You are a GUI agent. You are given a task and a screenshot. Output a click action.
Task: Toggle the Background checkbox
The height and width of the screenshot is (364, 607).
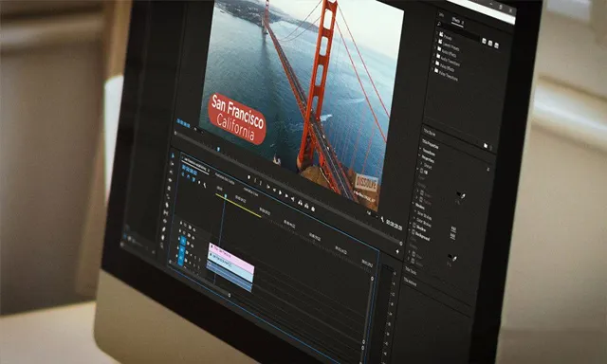click(x=414, y=231)
